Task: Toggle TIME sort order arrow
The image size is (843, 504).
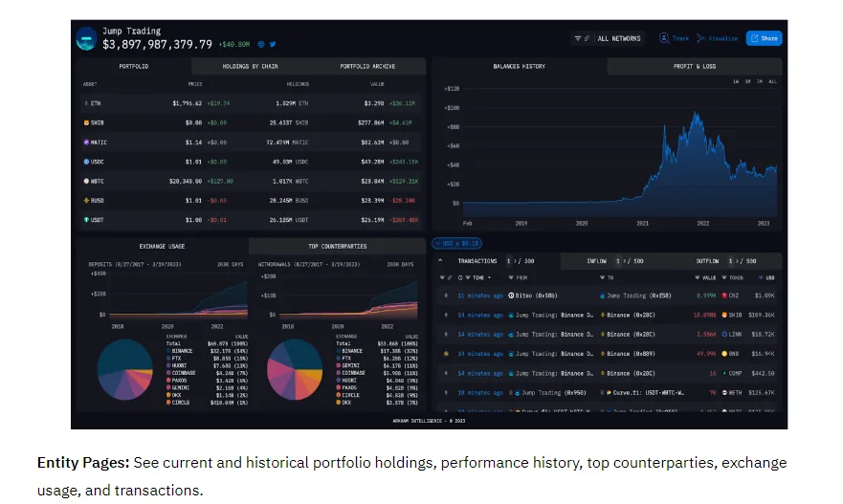Action: pos(489,277)
